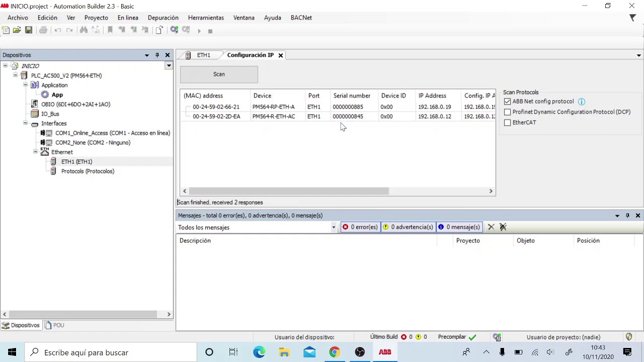Open Windows Start menu
The image size is (644, 362).
(12, 352)
